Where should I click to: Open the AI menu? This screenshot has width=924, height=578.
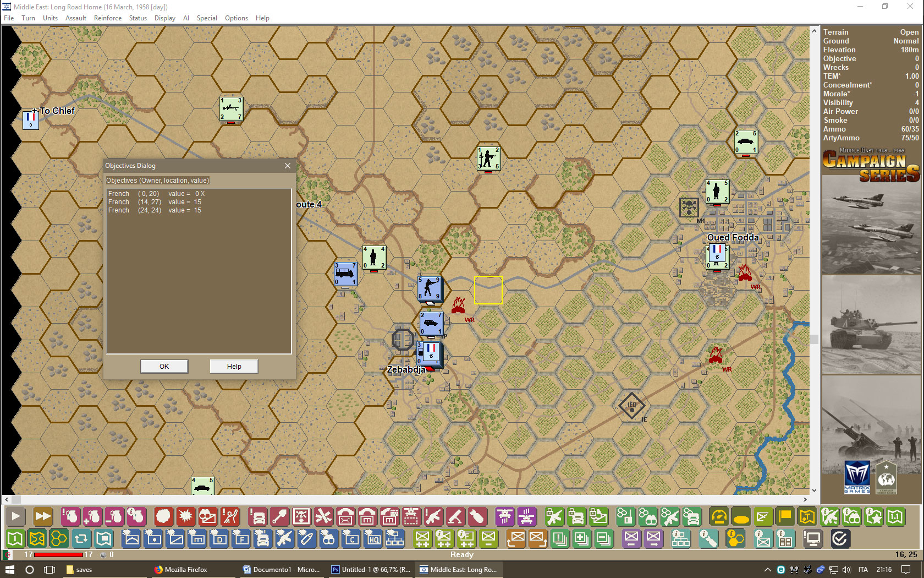coord(186,18)
